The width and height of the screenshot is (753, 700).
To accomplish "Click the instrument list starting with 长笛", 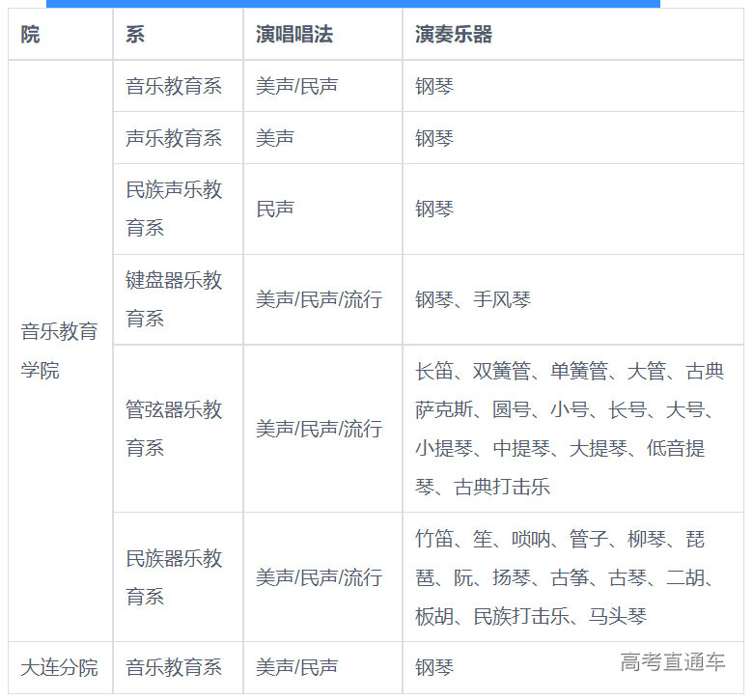I will 570,429.
